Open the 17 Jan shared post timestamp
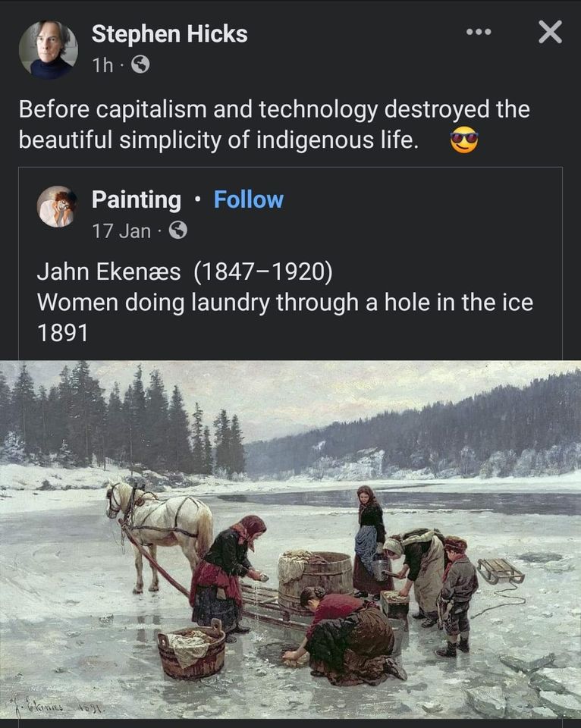581x728 pixels. click(x=121, y=231)
